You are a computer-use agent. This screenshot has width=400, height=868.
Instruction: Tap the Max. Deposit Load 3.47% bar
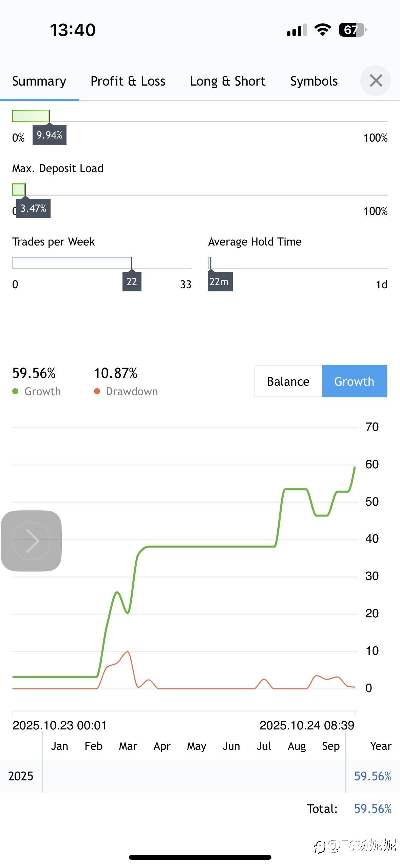tap(19, 189)
